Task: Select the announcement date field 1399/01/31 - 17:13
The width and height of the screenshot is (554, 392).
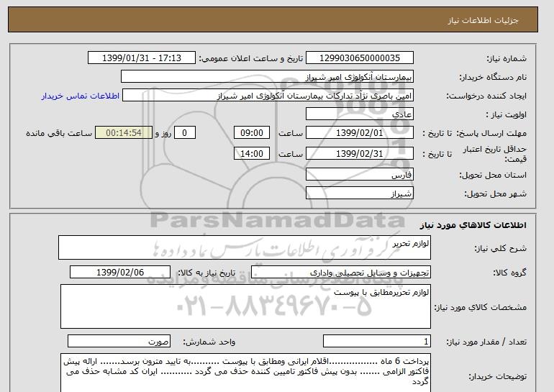Action: click(x=141, y=58)
